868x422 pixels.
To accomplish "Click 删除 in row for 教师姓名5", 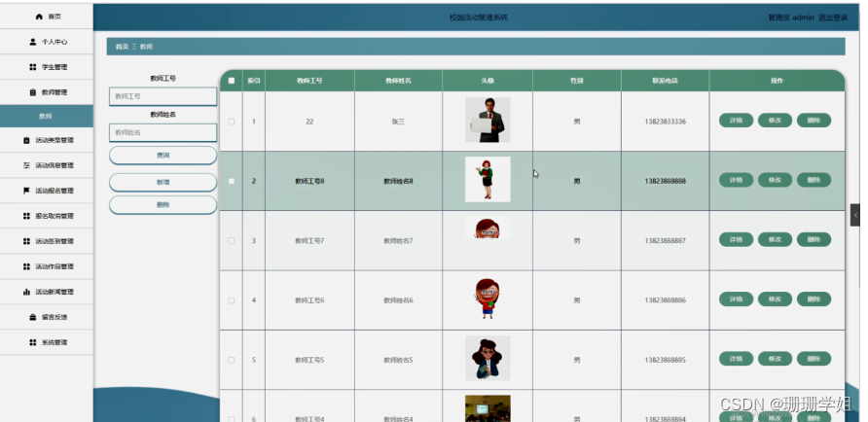I will point(814,359).
